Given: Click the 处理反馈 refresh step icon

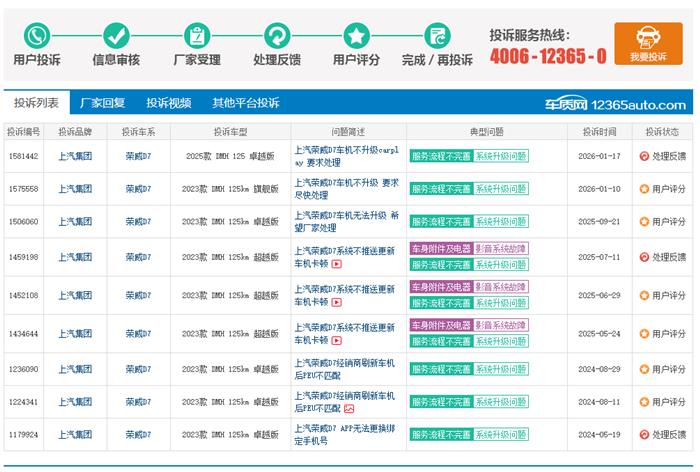Looking at the screenshot, I should 277,36.
